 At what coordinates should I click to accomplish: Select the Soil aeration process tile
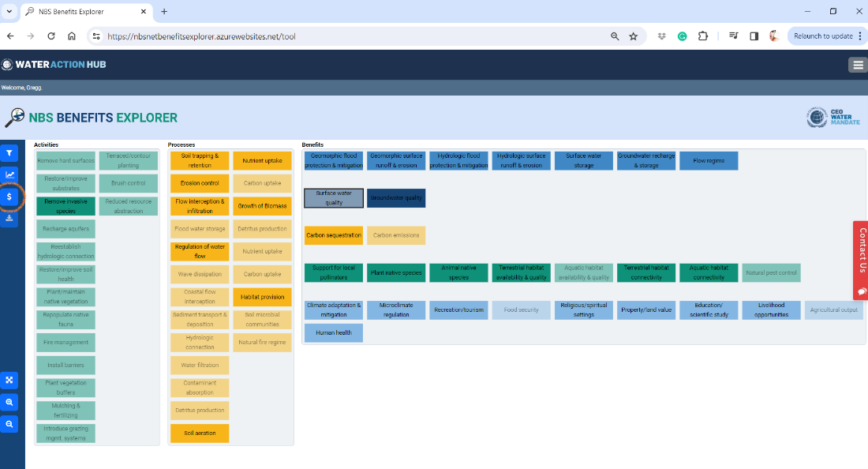(x=200, y=433)
